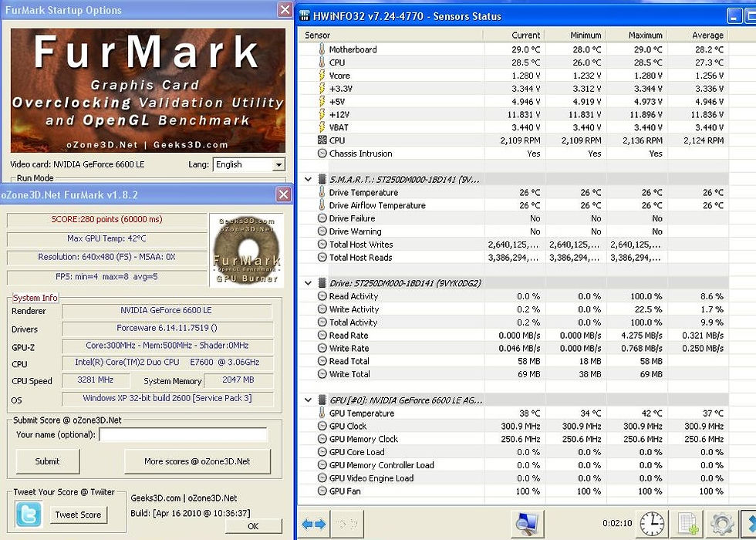
Task: Click the lightning icon next to +3.3V
Action: [322, 88]
